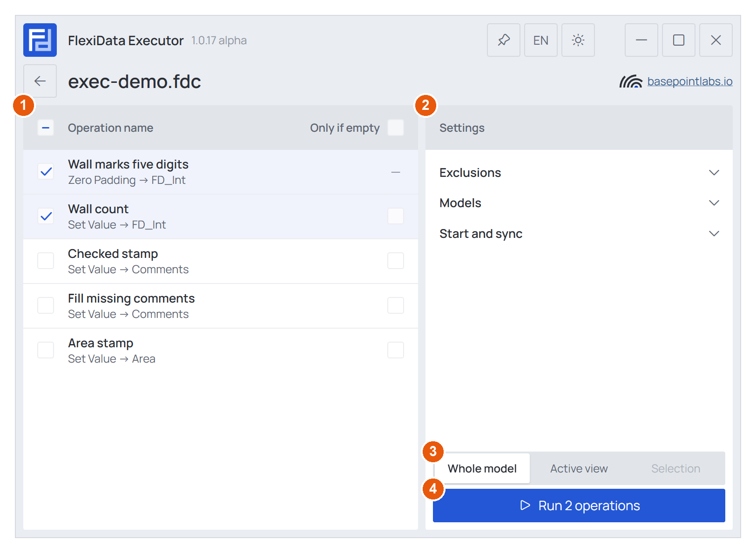Enable Only if empty for Checked stamp

396,261
